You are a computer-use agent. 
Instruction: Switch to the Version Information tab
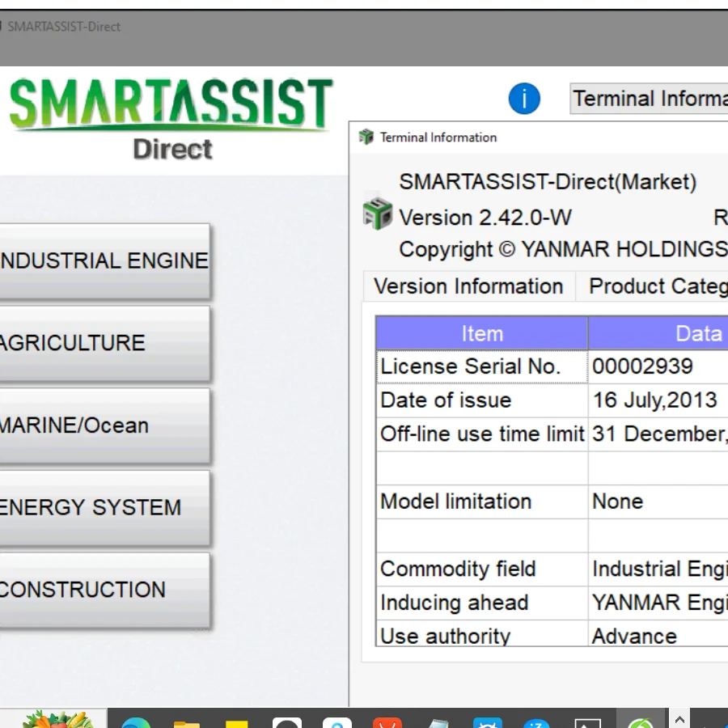coord(469,286)
